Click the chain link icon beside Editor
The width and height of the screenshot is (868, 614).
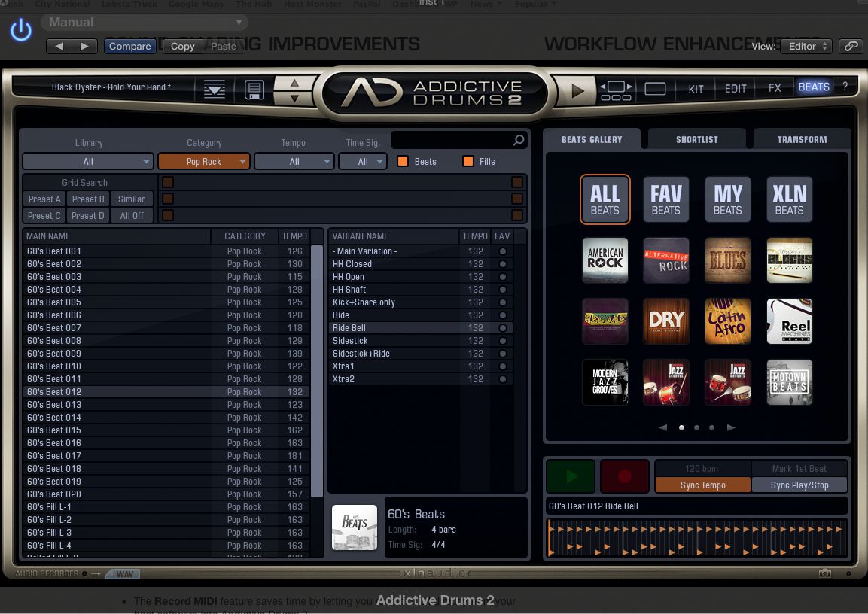851,47
